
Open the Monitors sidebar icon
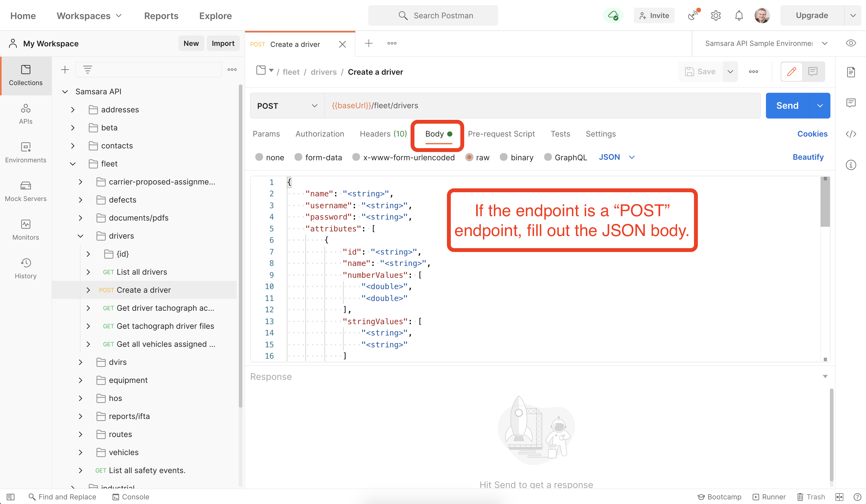26,230
